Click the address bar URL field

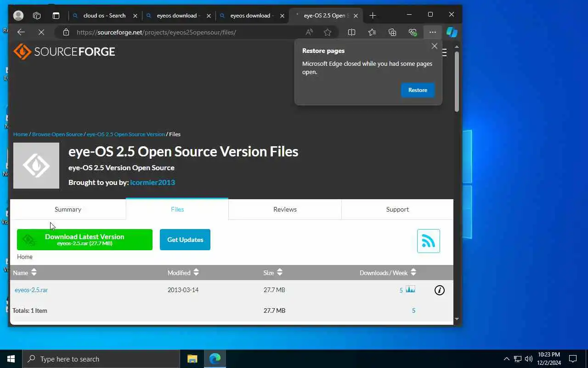(184, 32)
